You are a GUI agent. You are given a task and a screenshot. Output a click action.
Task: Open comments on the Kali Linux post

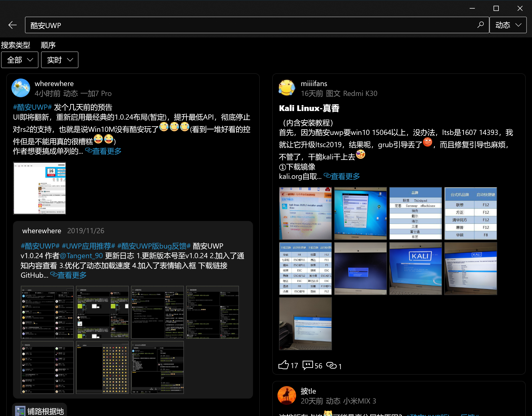[x=308, y=365]
